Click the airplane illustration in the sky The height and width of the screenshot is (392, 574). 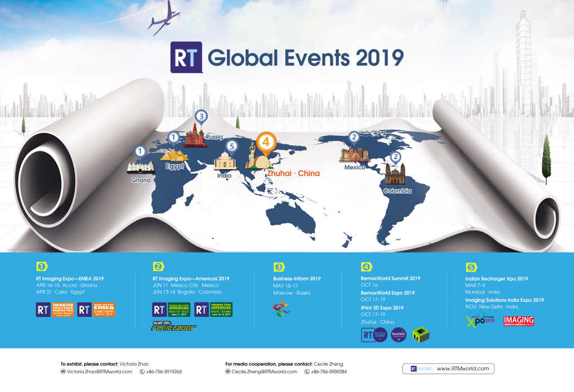[x=164, y=18]
